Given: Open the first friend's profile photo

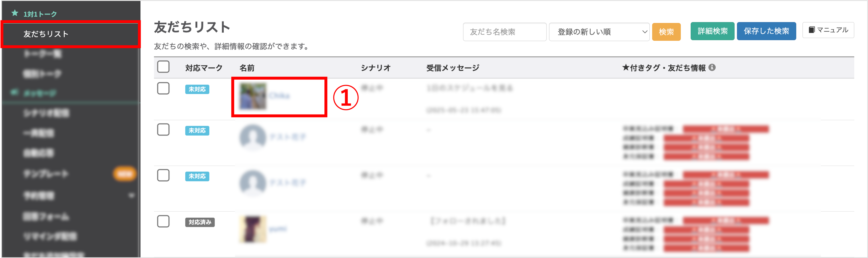Looking at the screenshot, I should click(x=253, y=96).
